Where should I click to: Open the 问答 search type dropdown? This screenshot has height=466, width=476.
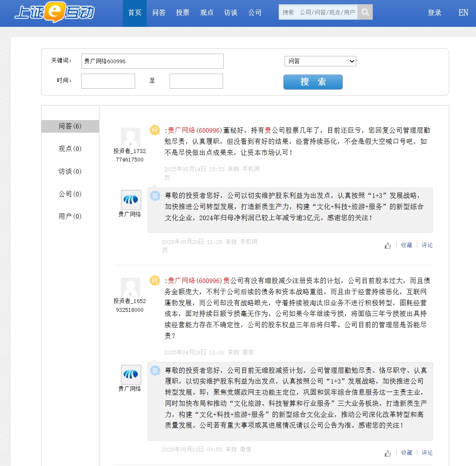[x=320, y=61]
